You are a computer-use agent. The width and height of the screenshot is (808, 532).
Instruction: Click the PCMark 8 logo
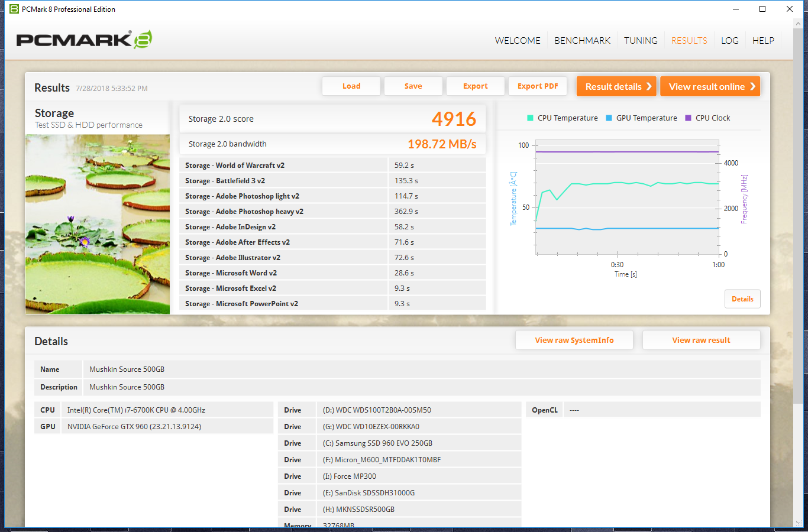pos(84,40)
